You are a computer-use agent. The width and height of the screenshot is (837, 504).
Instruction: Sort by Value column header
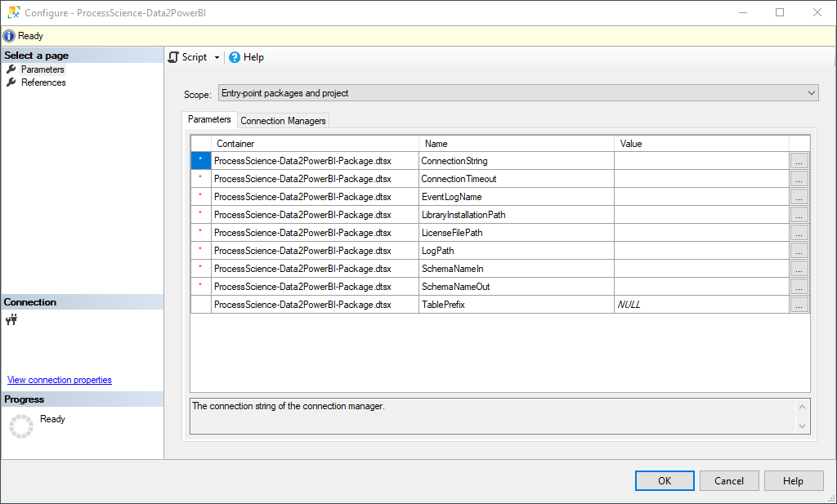[x=701, y=144]
